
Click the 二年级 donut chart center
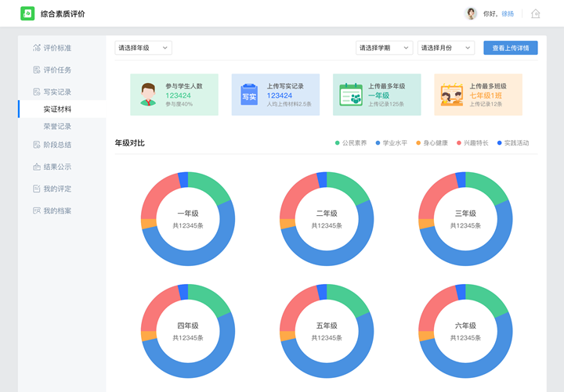pyautogui.click(x=327, y=219)
